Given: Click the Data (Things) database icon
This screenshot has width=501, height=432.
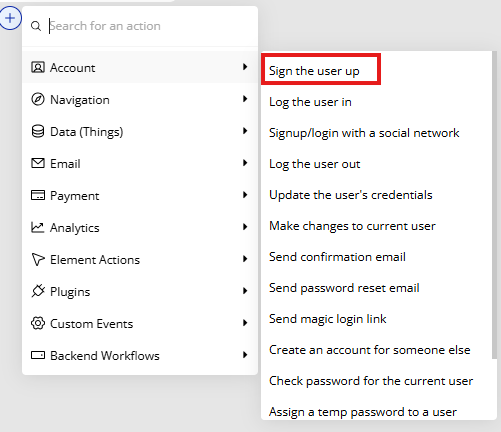Looking at the screenshot, I should click(38, 131).
